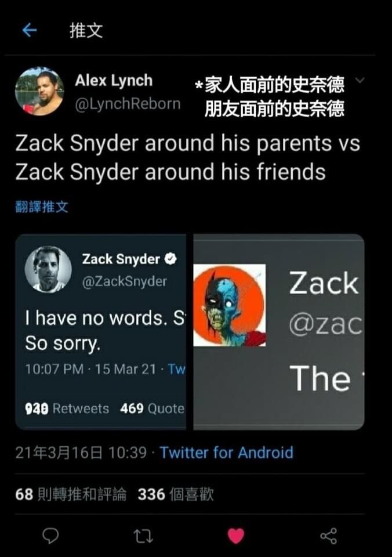This screenshot has height=557, width=392.
Task: Open the Alex Lynch display name
Action: [114, 80]
